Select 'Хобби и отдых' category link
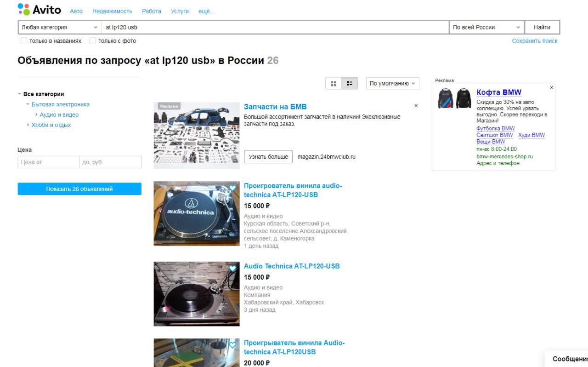Image resolution: width=588 pixels, height=367 pixels. [51, 125]
